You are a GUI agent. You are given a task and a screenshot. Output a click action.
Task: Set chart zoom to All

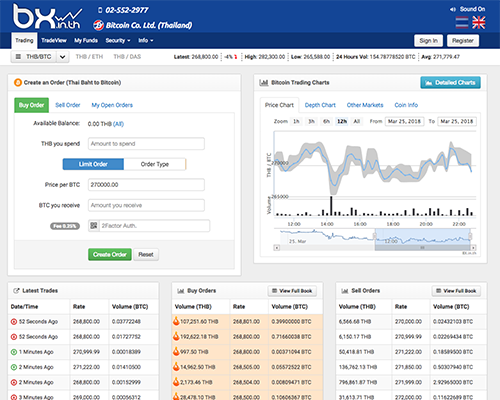(357, 121)
